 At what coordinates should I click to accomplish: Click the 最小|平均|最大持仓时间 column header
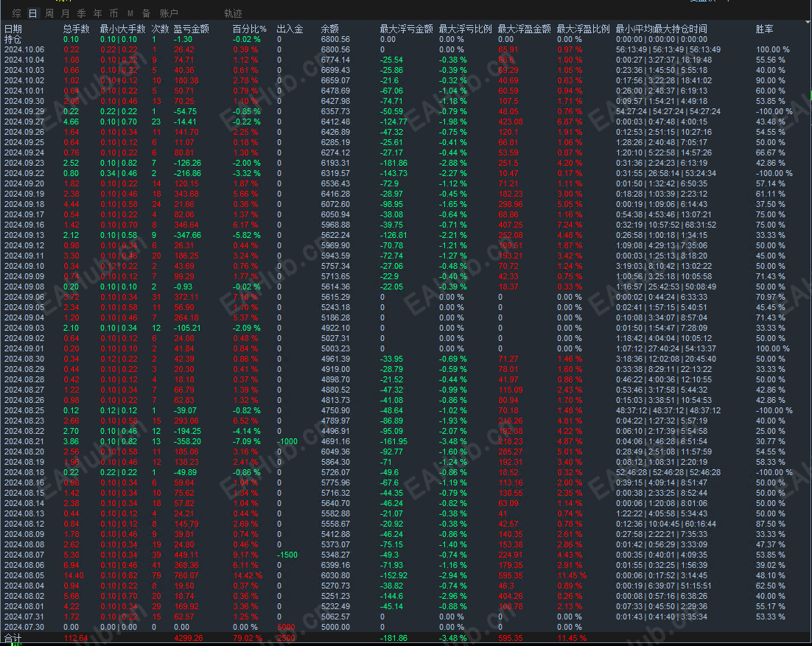[661, 29]
